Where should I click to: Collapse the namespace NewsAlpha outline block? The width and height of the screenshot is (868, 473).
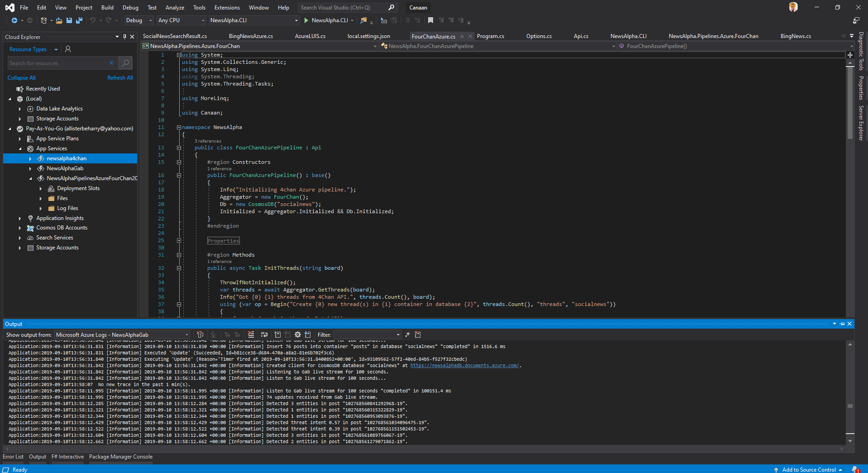point(179,127)
